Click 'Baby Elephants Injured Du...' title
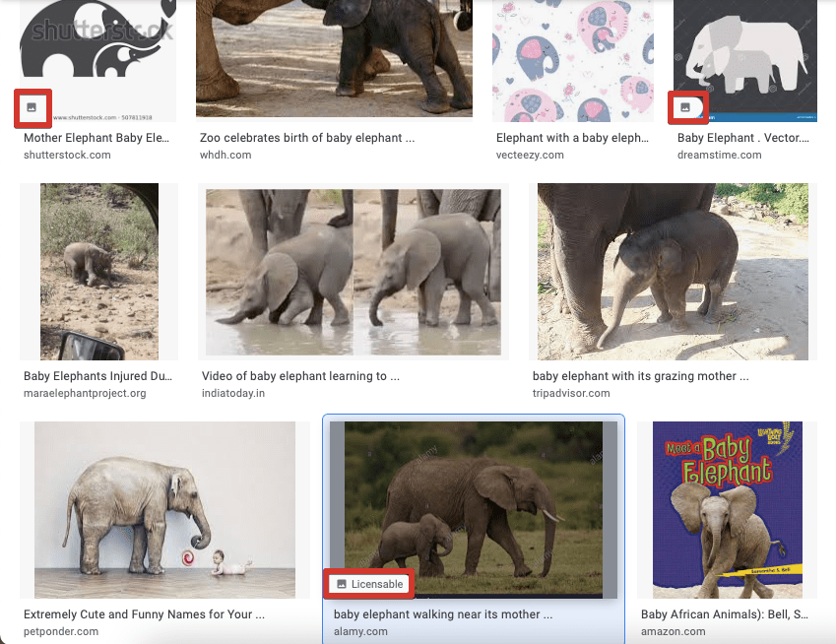 [98, 376]
